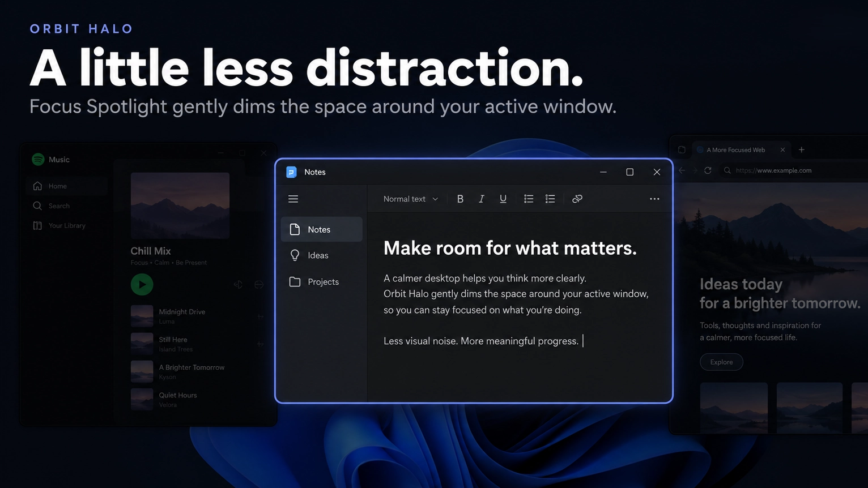Toggle underline formatting in Notes toolbar
Screen dimensions: 868x488
(x=503, y=199)
